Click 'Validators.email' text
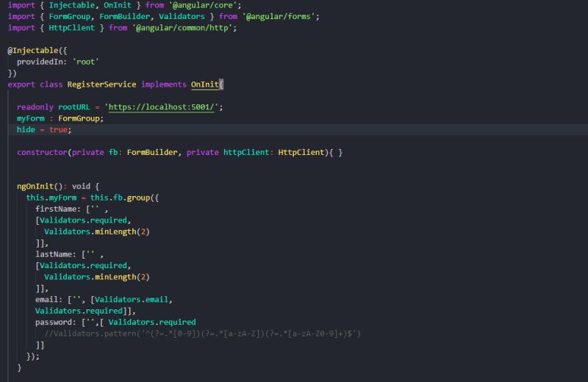This screenshot has height=382, width=588. click(x=132, y=300)
